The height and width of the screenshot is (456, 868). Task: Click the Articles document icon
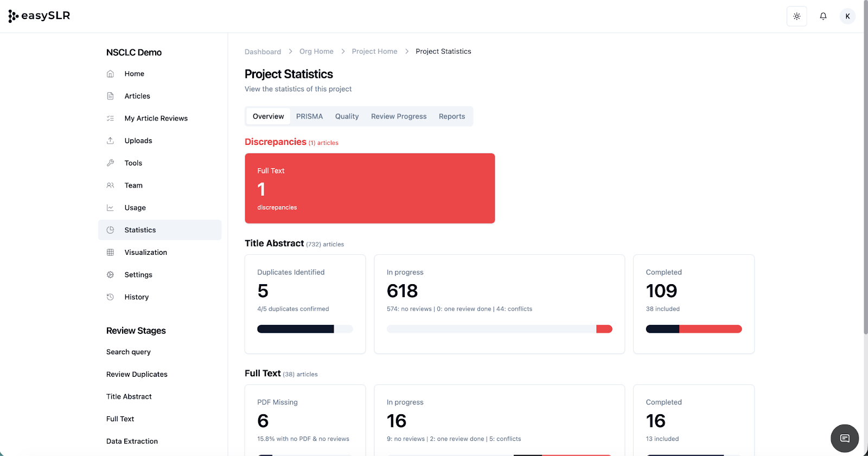pyautogui.click(x=110, y=96)
